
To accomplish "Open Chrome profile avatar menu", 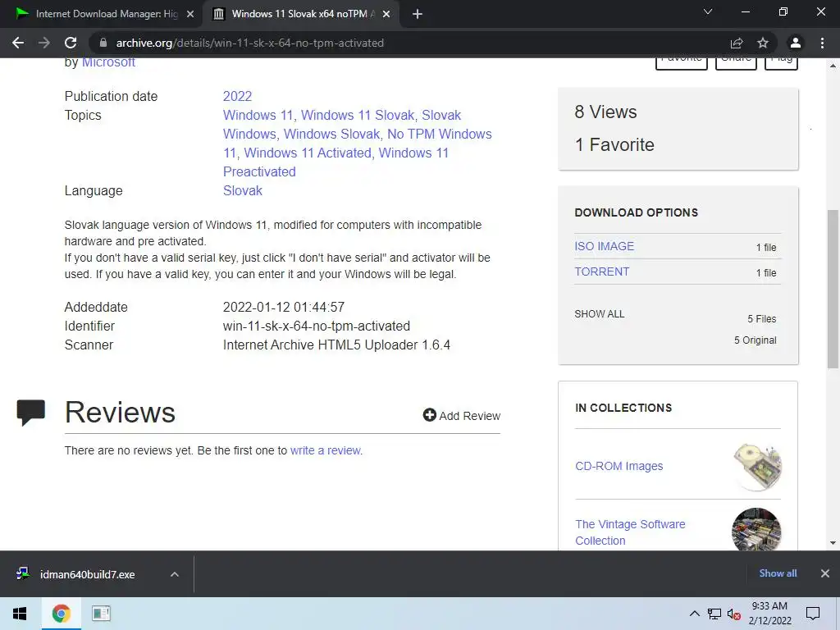I will tap(796, 43).
